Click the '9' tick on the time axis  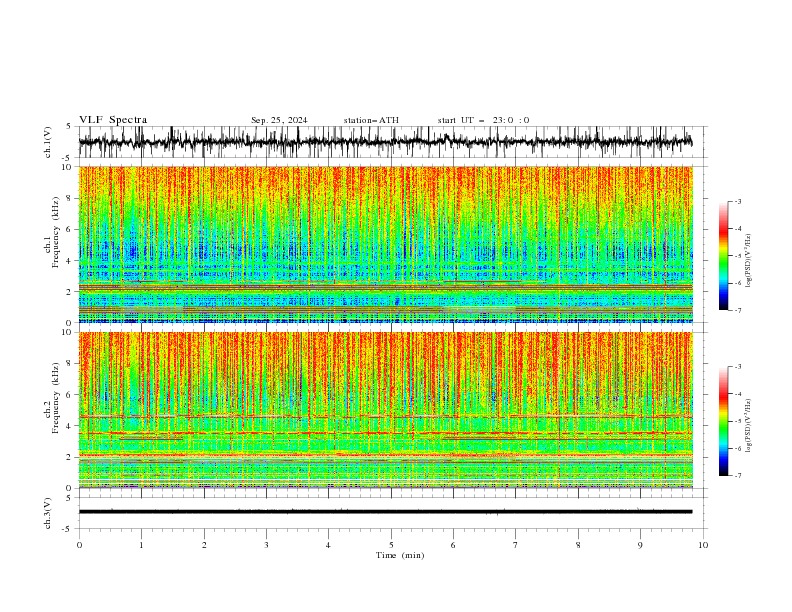(640, 545)
